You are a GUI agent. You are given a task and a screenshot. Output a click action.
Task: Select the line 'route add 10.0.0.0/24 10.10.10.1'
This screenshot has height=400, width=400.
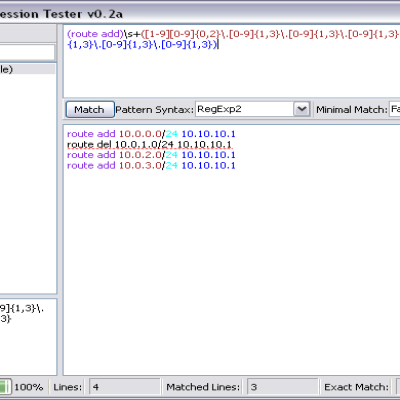click(151, 134)
